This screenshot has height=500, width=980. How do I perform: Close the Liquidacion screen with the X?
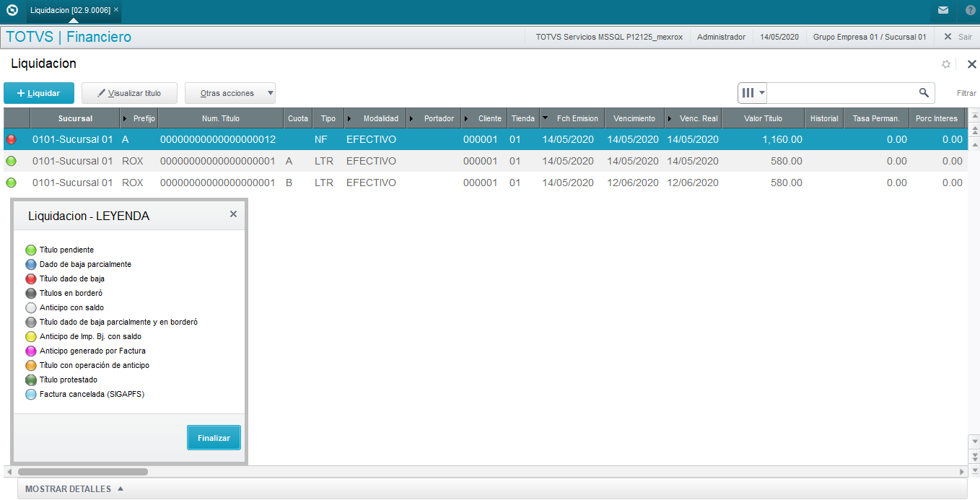pos(971,64)
